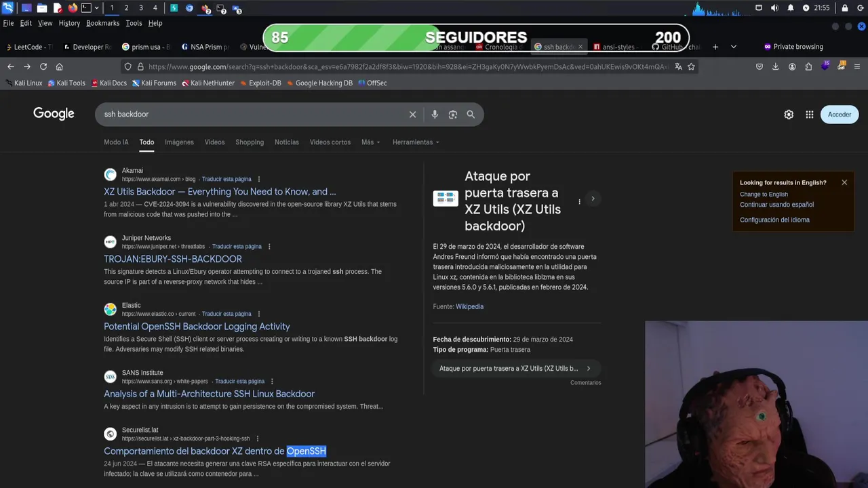Open the Firefox hamburger application menu
Viewport: 868px width, 488px height.
pos(857,66)
